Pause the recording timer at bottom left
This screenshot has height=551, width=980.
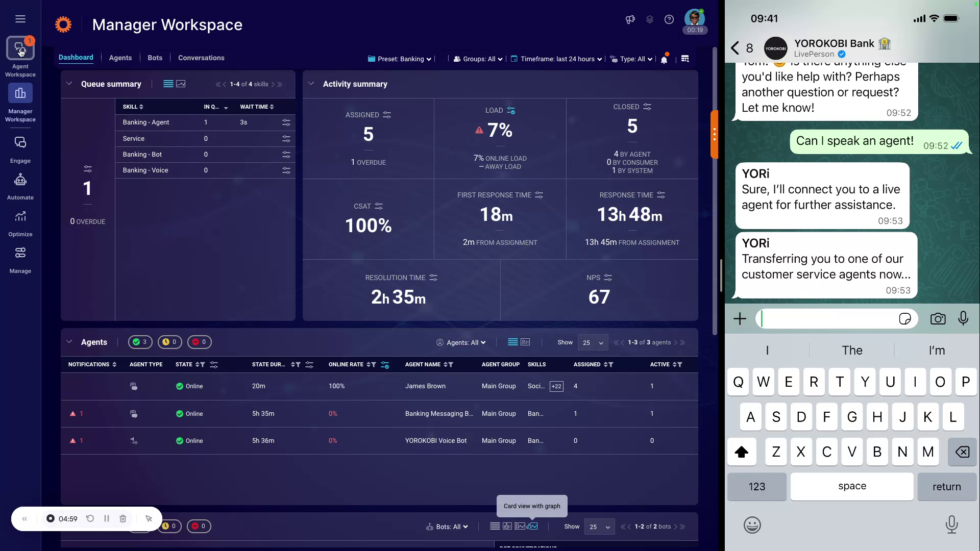[107, 518]
